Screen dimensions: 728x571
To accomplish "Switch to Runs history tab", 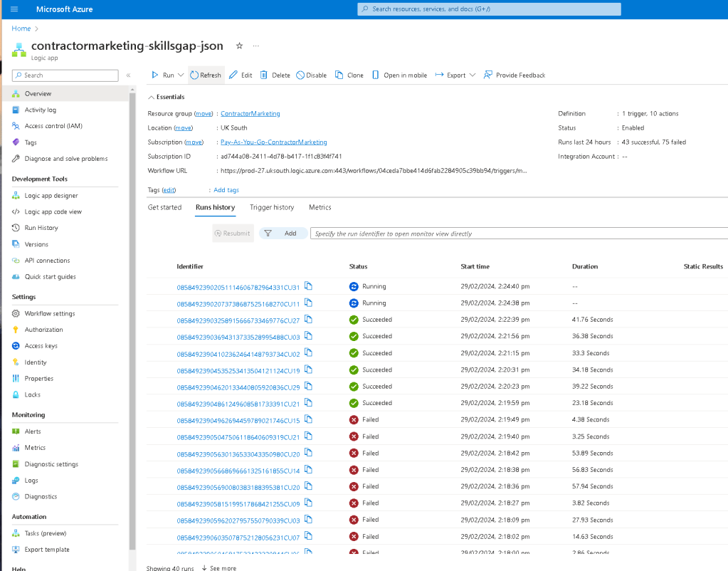I will click(215, 207).
